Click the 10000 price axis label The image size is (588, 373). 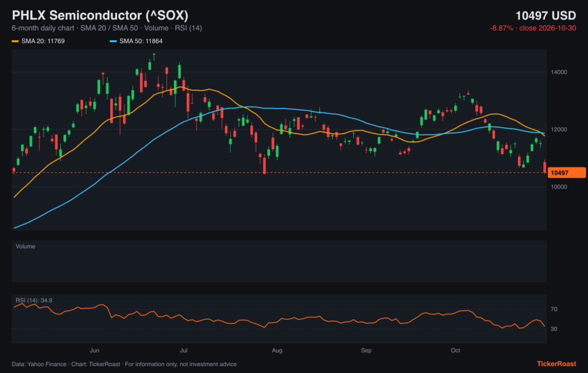click(x=559, y=187)
